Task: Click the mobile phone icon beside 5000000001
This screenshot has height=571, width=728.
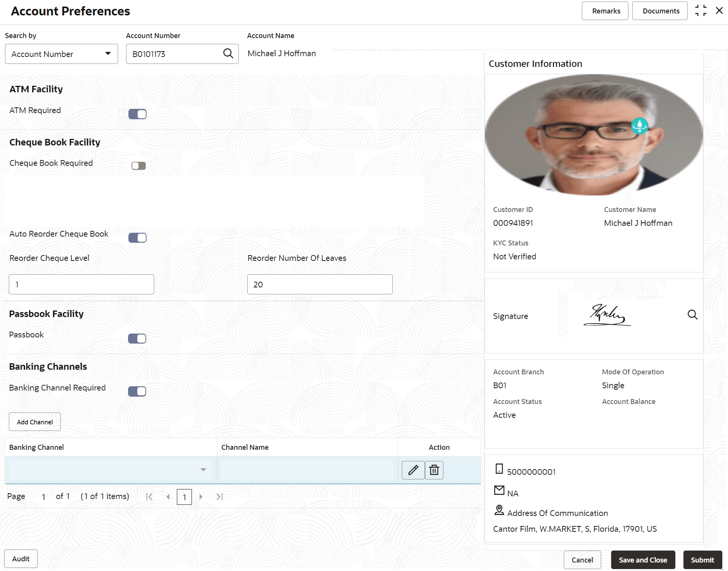Action: [x=499, y=469]
